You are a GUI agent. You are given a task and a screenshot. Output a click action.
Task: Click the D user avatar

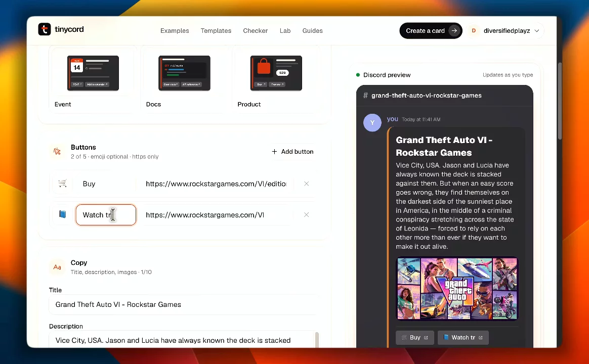pyautogui.click(x=474, y=31)
